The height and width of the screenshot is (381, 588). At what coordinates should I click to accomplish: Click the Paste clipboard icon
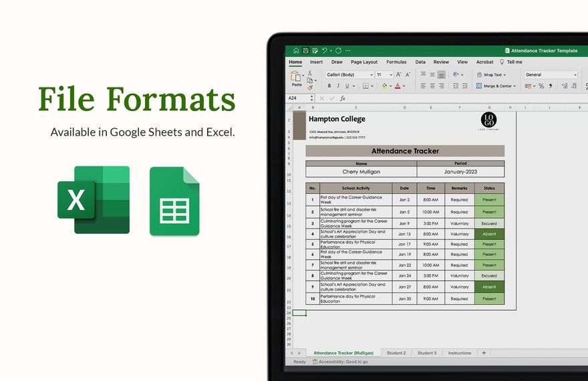(297, 77)
